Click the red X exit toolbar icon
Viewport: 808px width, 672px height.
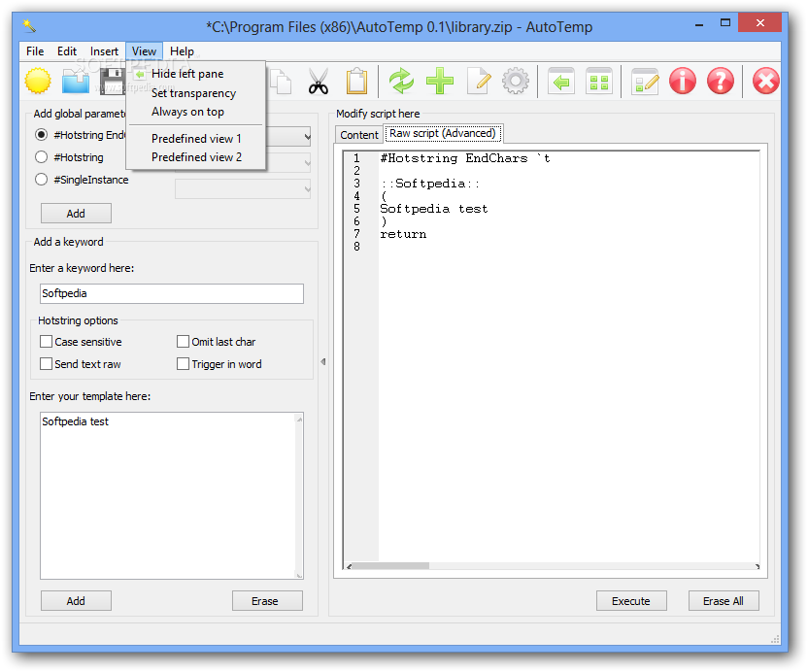pyautogui.click(x=765, y=81)
